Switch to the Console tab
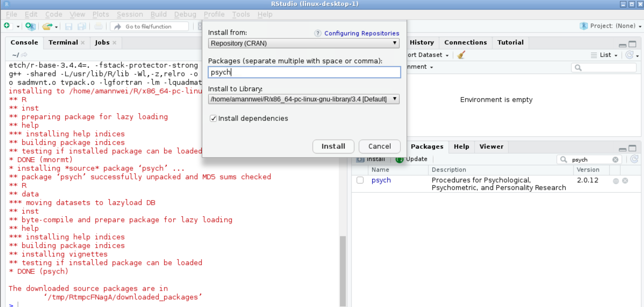644x307 pixels. click(x=24, y=42)
